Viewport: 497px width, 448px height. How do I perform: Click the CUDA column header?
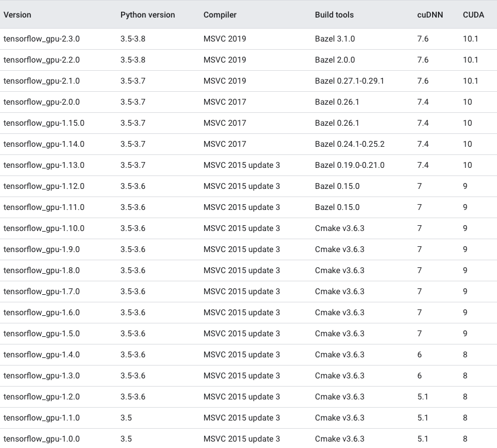click(473, 15)
